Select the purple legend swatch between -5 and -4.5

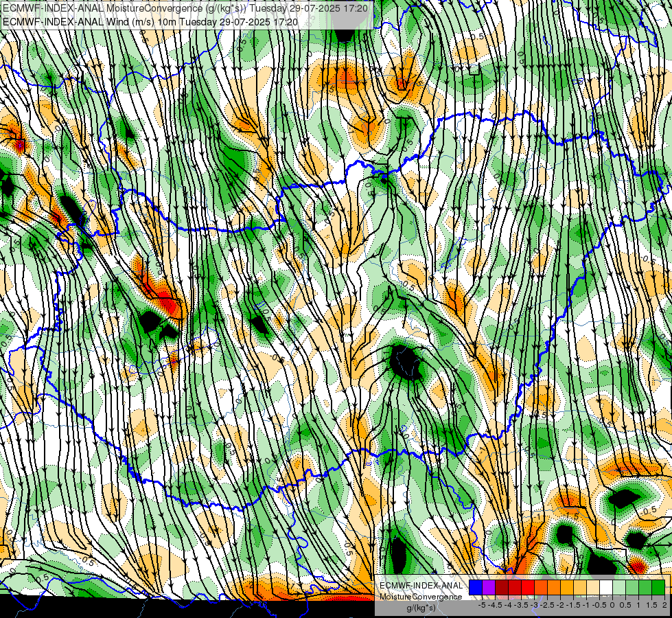coord(489,588)
